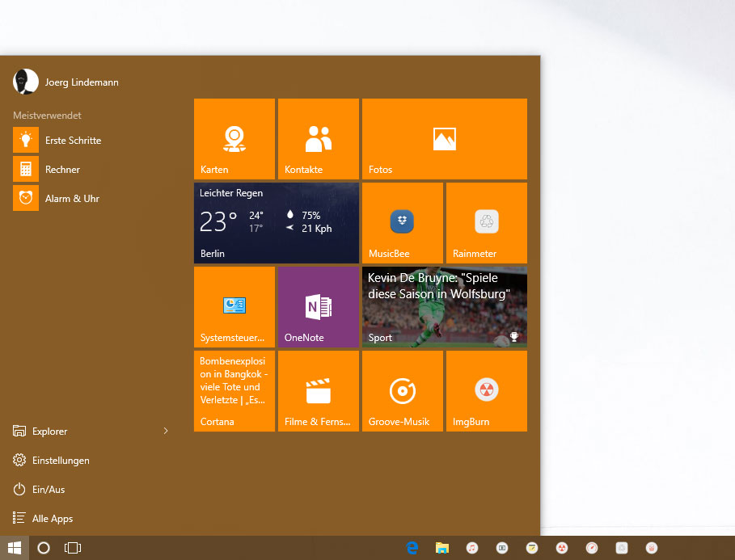Open Cortana search circle on taskbar

coord(44,548)
